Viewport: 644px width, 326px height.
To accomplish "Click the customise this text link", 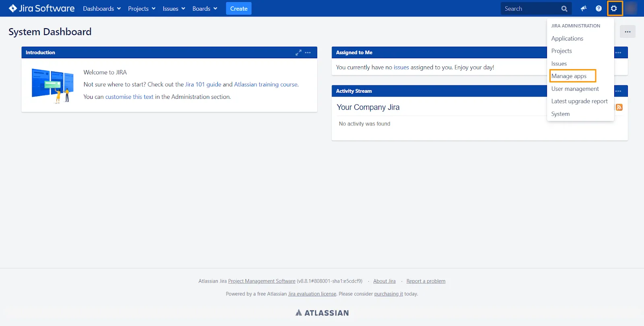I will (x=129, y=97).
